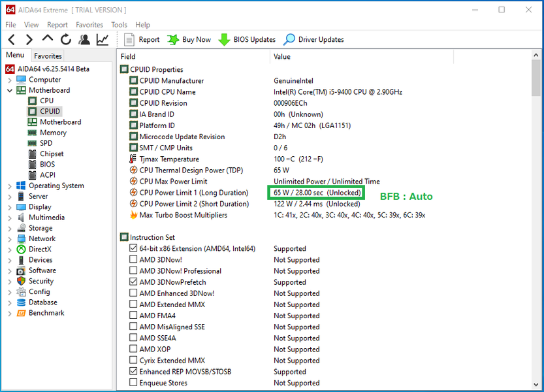Viewport: 544px width, 392px height.
Task: Click the Driver Updates button label
Action: pyautogui.click(x=321, y=40)
